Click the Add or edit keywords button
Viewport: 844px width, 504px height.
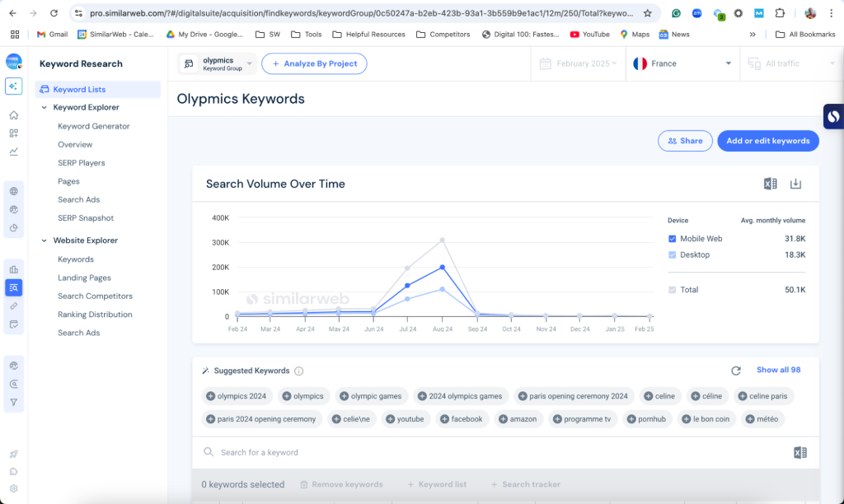(x=767, y=141)
